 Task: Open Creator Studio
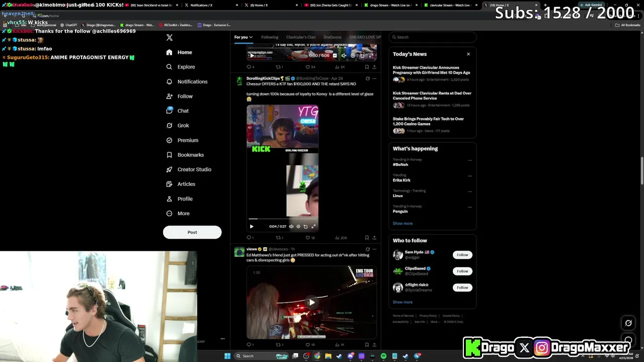(x=189, y=169)
